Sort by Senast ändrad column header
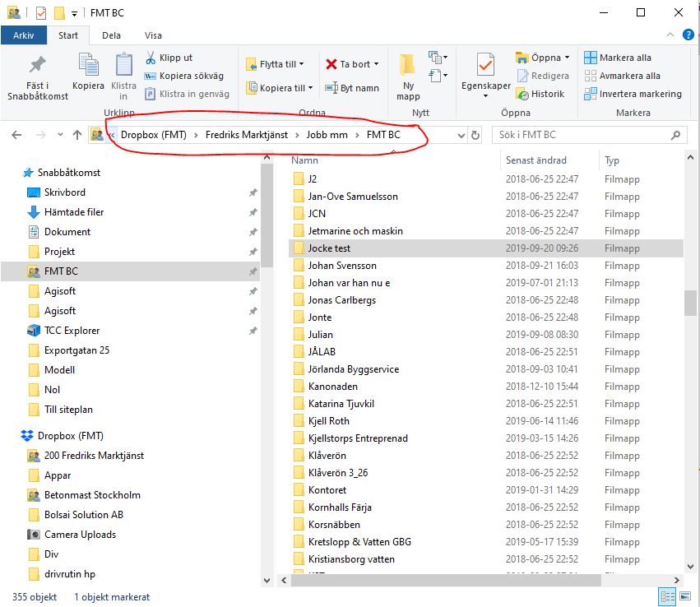This screenshot has height=607, width=700. 535,160
